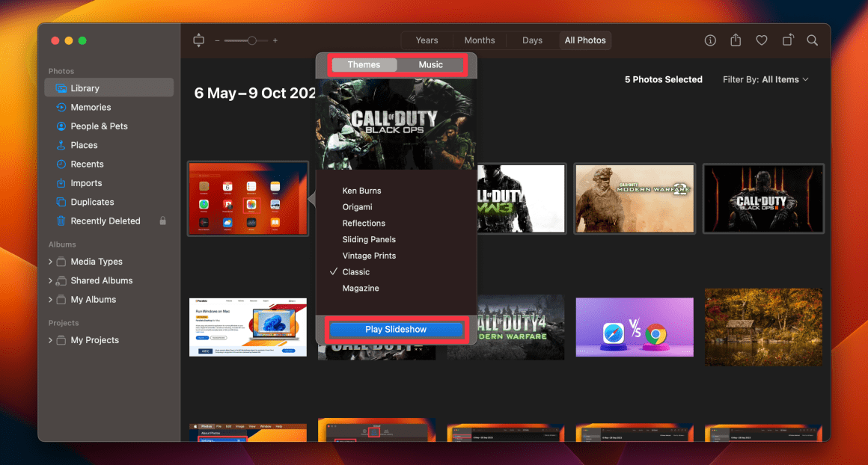Viewport: 868px width, 465px height.
Task: Open the Filter By All Items dropdown
Action: 765,79
